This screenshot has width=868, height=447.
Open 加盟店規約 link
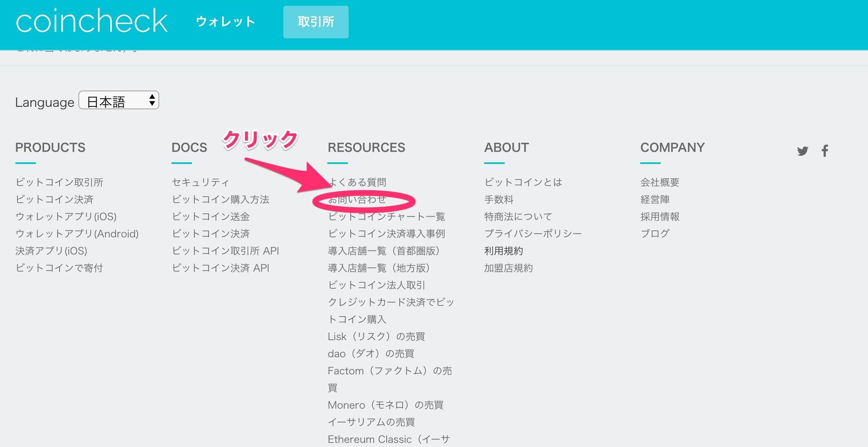coord(509,268)
